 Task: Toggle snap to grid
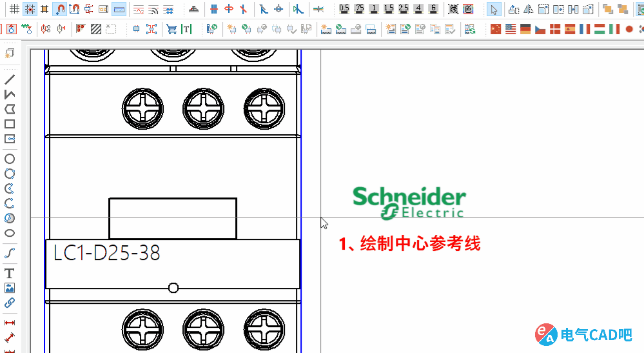pyautogui.click(x=30, y=9)
